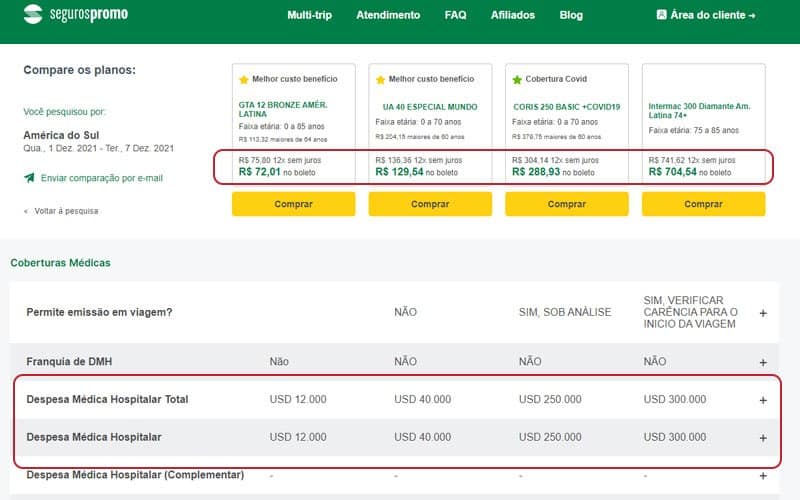Click the Coberturas Médicas section heading

click(x=60, y=263)
